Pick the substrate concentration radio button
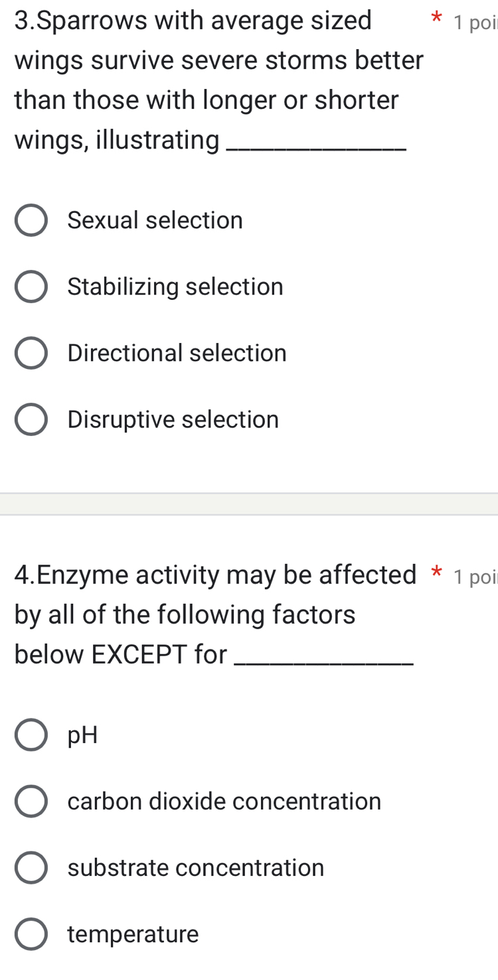This screenshot has width=498, height=980. point(31,868)
